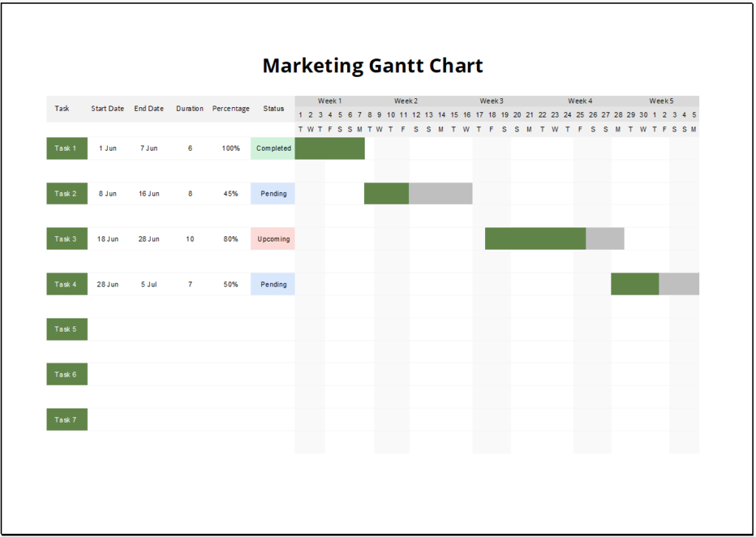Select the Duration column header

(x=190, y=108)
